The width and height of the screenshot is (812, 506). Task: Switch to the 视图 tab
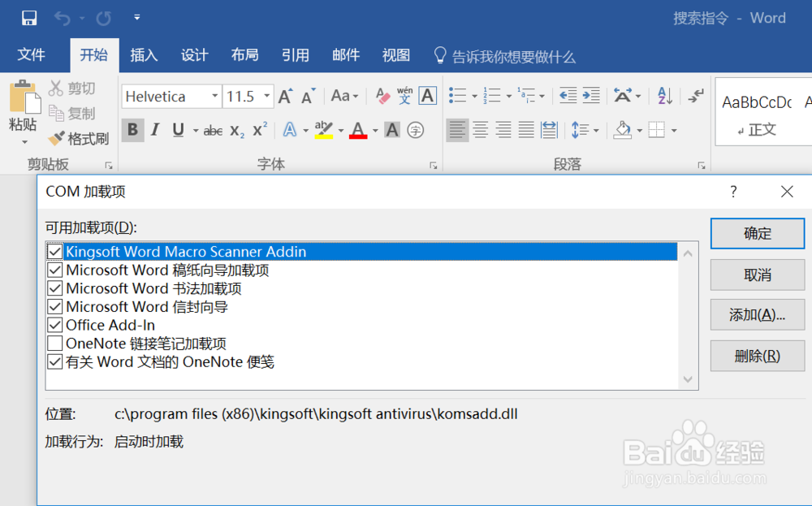point(396,55)
